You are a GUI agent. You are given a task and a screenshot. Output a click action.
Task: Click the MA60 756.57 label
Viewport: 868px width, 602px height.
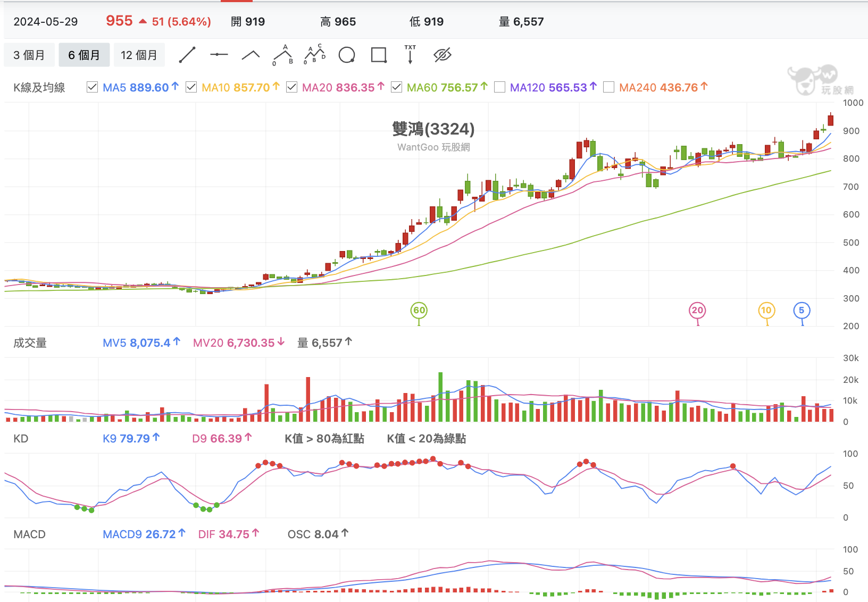[447, 87]
